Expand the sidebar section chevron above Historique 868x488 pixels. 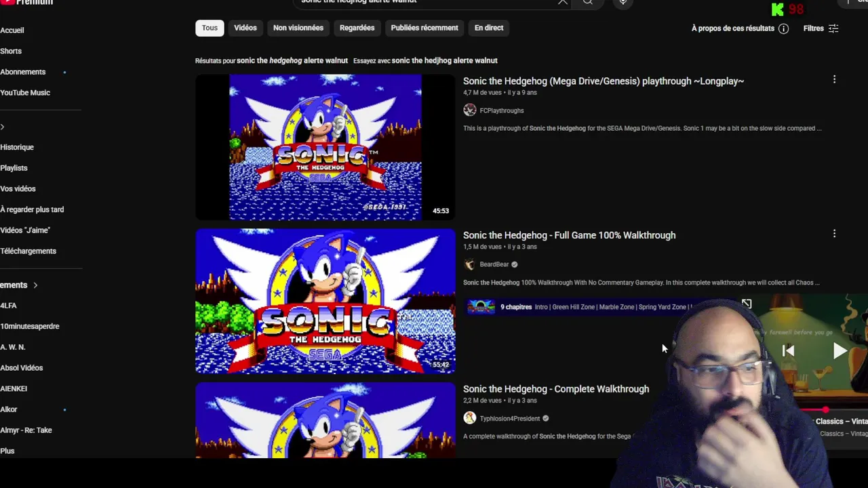click(3, 127)
